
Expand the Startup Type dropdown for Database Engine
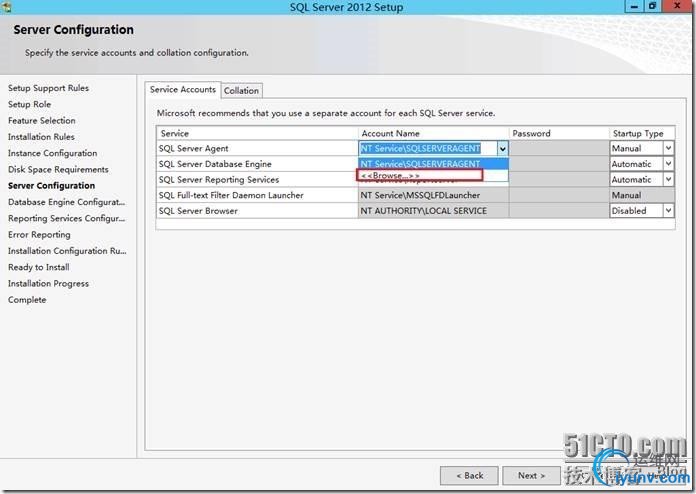click(668, 164)
